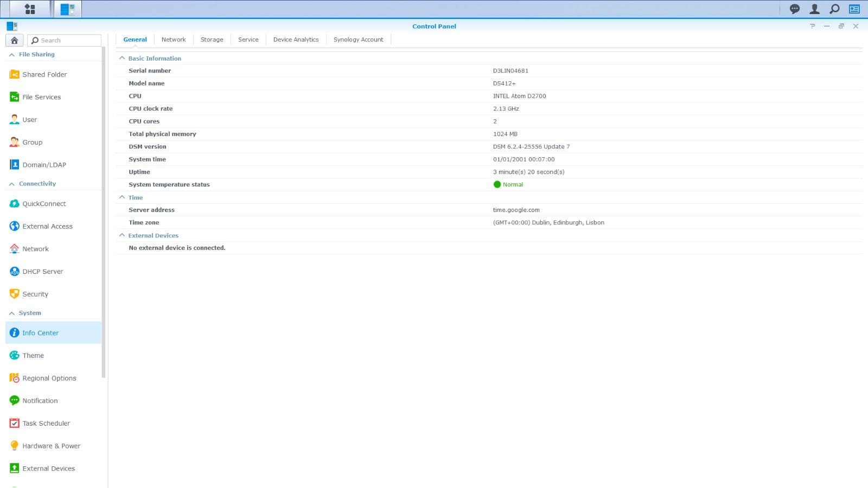
Task: Select the Shared Folder icon
Action: click(x=14, y=74)
